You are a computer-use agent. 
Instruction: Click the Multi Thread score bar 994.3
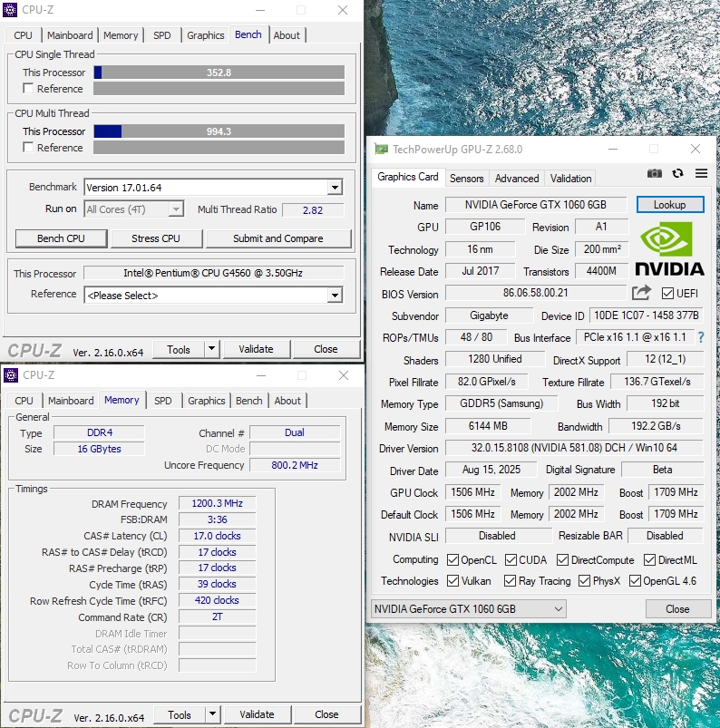point(219,131)
